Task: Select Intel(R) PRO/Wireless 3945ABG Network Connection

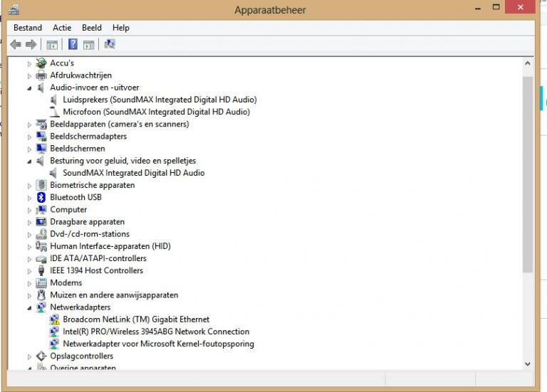Action: pos(155,332)
